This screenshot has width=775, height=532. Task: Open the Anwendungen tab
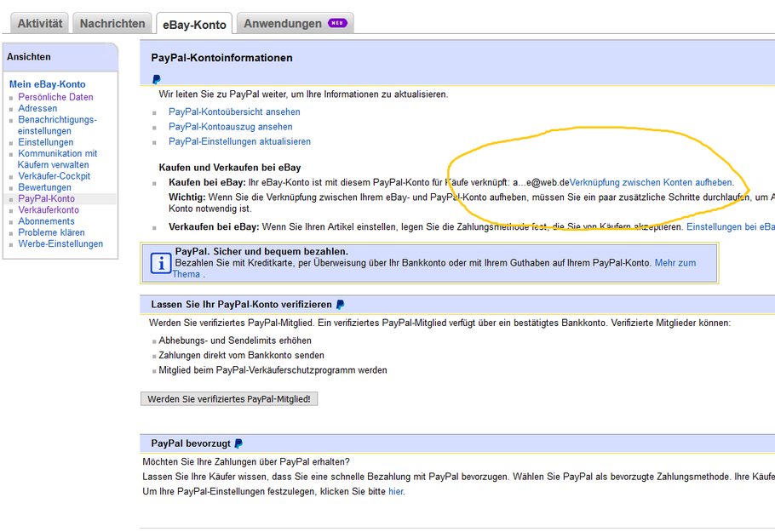(x=295, y=23)
